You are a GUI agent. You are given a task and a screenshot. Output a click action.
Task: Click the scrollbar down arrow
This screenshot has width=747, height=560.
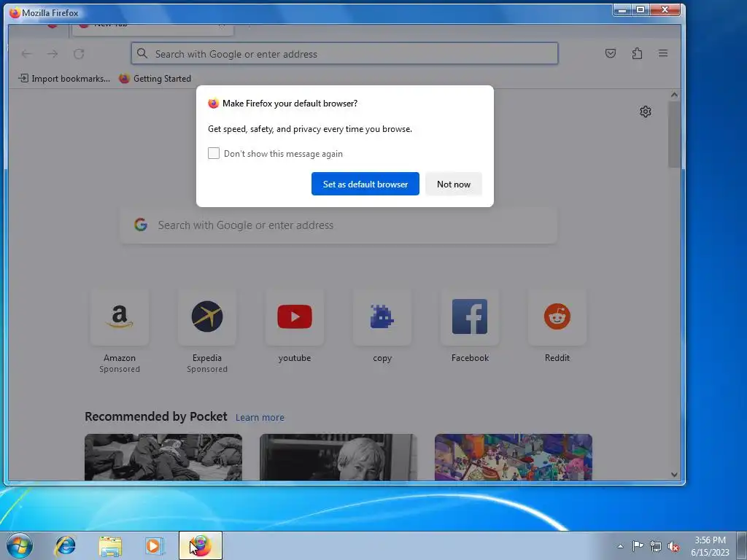(x=674, y=474)
